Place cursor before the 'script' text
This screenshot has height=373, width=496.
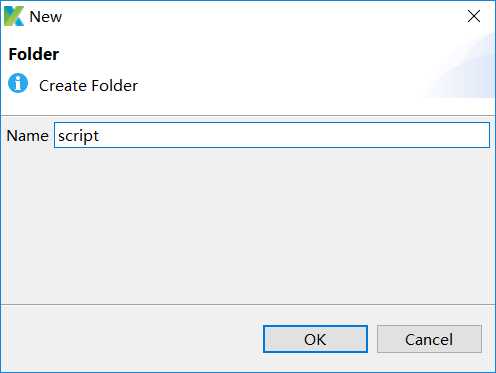pyautogui.click(x=58, y=136)
